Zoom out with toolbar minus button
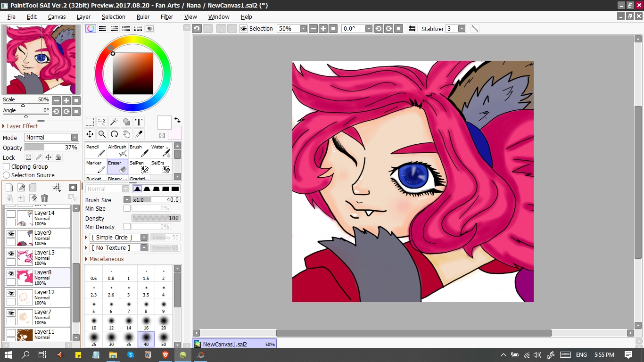The height and width of the screenshot is (362, 644). point(313,28)
